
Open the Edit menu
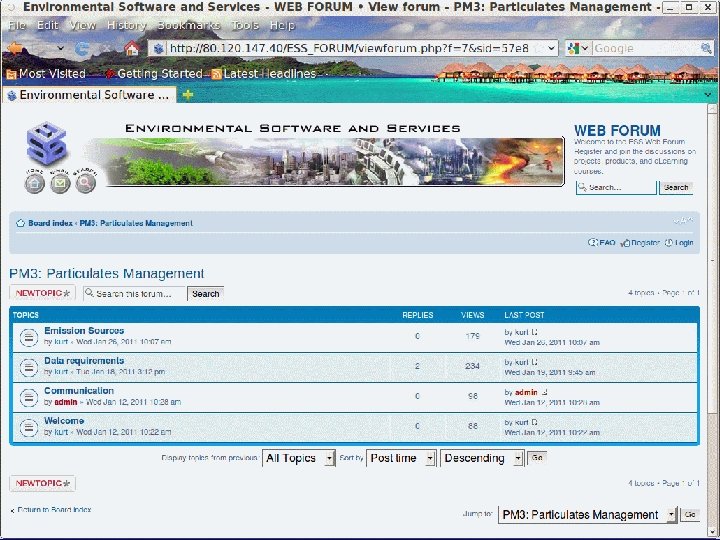47,25
